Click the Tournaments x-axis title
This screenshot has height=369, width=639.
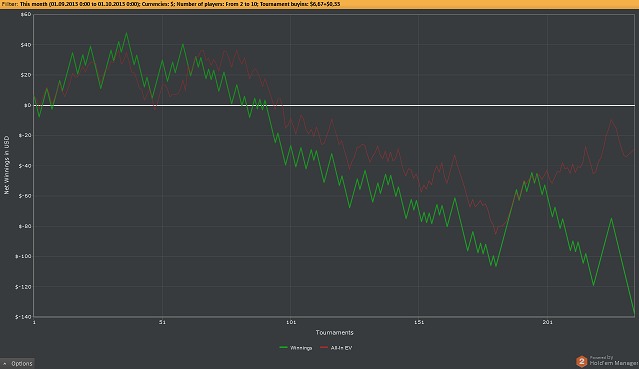point(334,332)
